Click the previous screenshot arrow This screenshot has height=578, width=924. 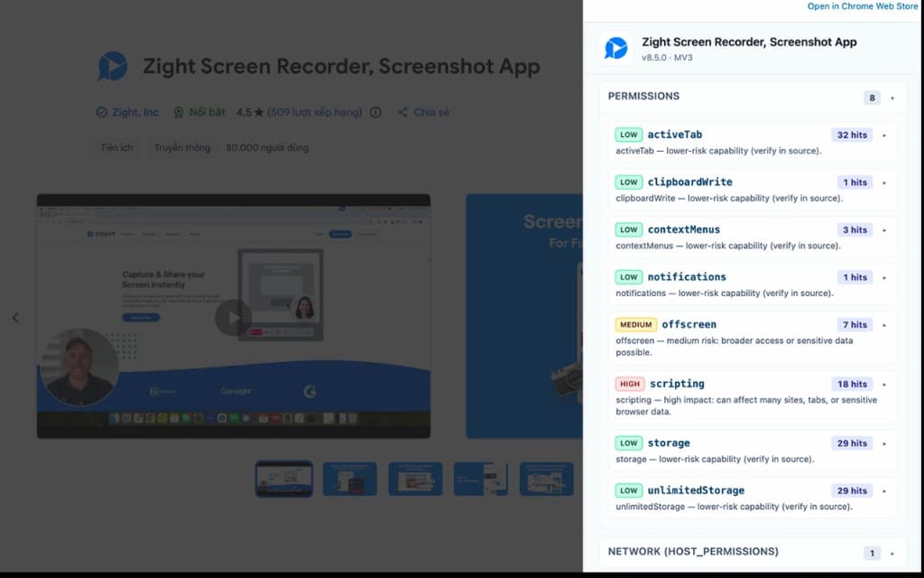click(x=15, y=318)
